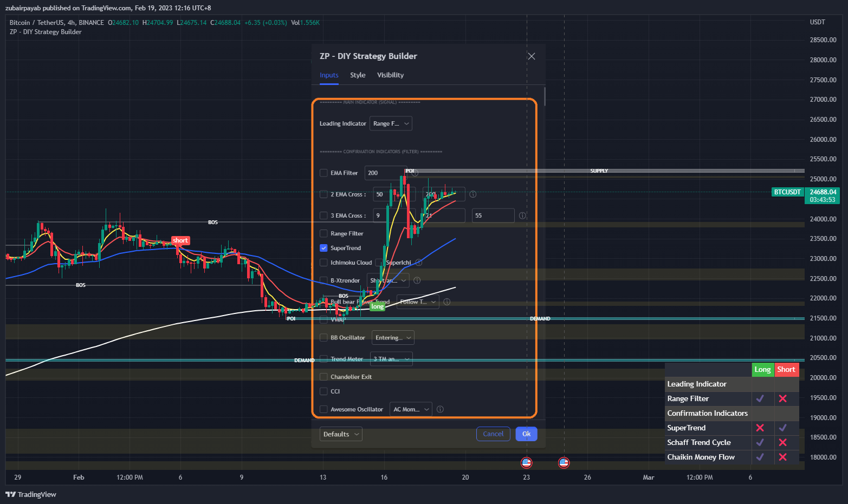The image size is (848, 504).
Task: Enable the Awesome Oscillator checkbox
Action: click(323, 409)
